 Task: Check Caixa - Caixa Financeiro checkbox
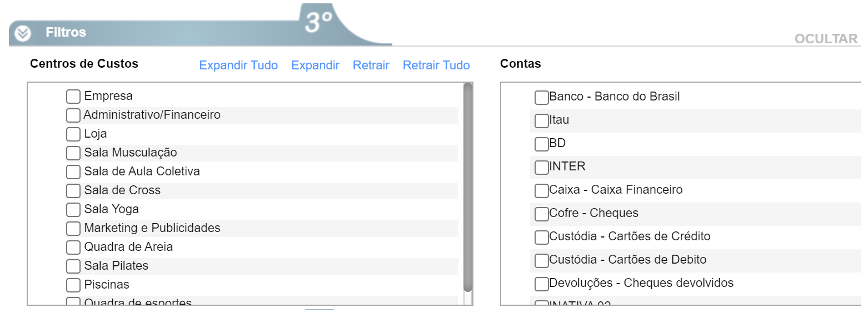coord(541,191)
